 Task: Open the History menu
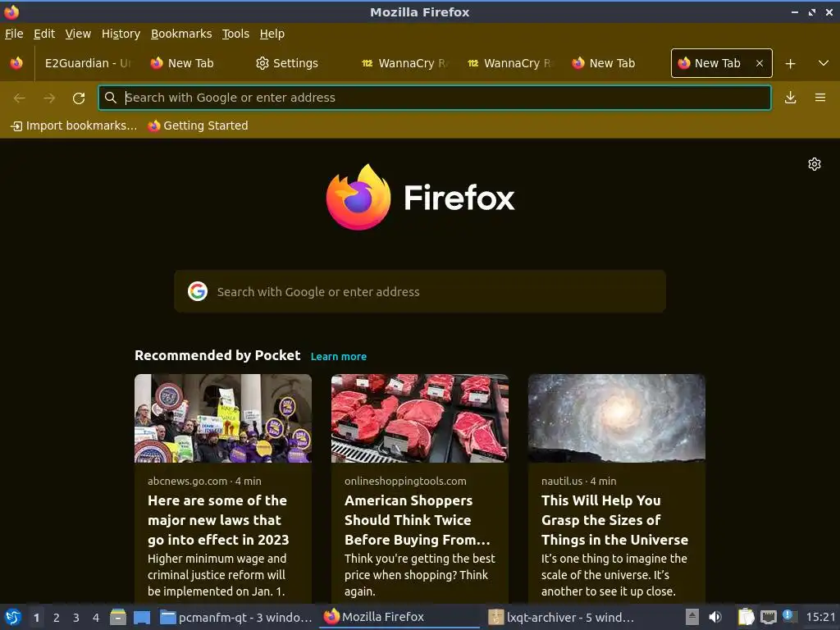pyautogui.click(x=121, y=34)
